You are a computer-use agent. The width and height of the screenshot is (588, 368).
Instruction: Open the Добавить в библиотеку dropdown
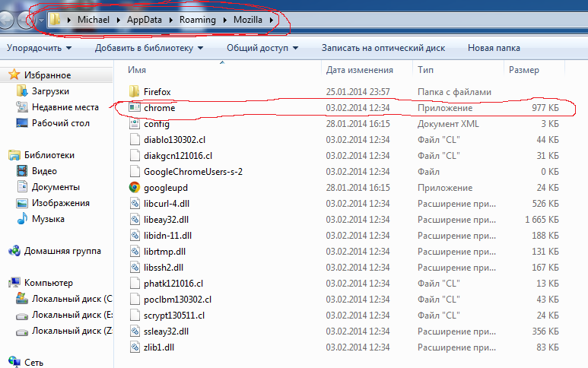(149, 48)
